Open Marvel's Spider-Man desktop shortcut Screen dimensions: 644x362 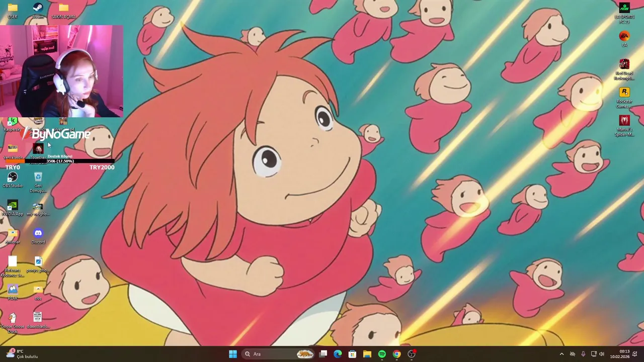[624, 126]
